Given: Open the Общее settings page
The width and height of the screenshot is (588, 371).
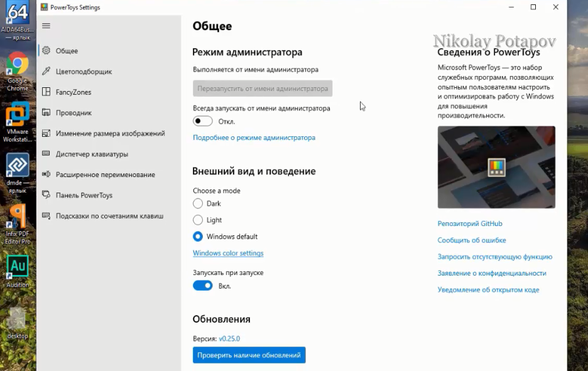Looking at the screenshot, I should [x=109, y=51].
